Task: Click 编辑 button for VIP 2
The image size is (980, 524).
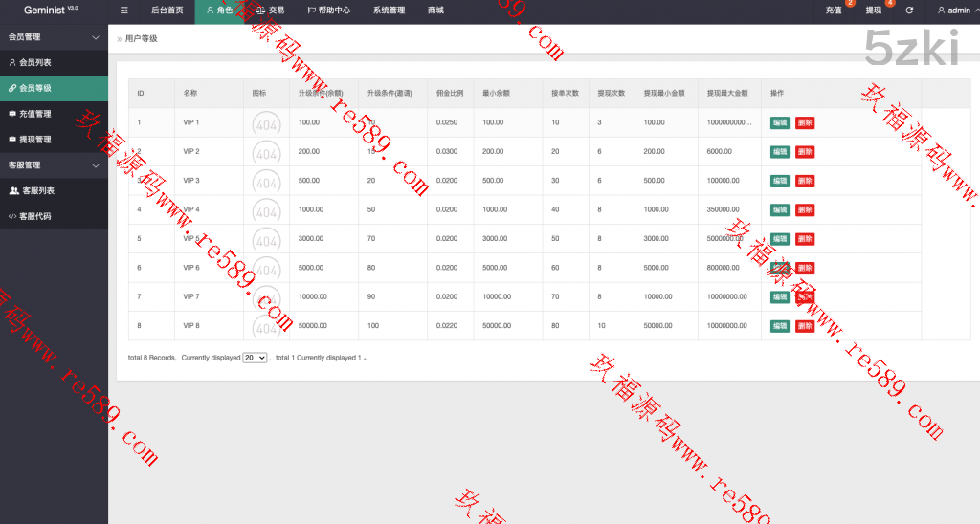Action: click(x=780, y=152)
